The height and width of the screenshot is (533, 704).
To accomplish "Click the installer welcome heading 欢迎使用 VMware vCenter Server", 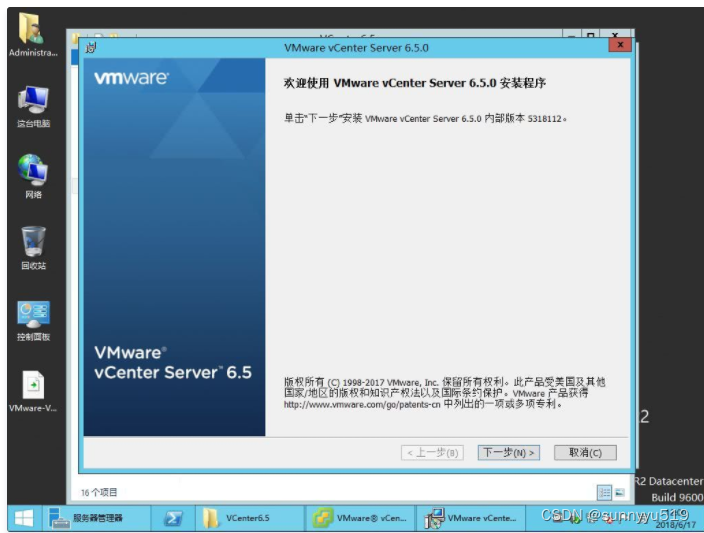I will pos(415,83).
